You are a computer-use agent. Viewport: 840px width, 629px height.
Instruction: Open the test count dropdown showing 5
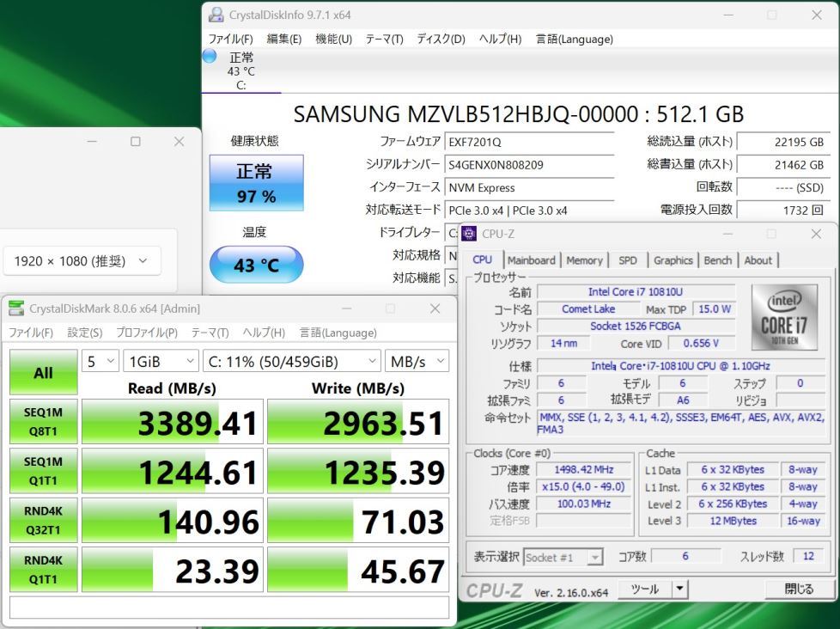pos(100,362)
